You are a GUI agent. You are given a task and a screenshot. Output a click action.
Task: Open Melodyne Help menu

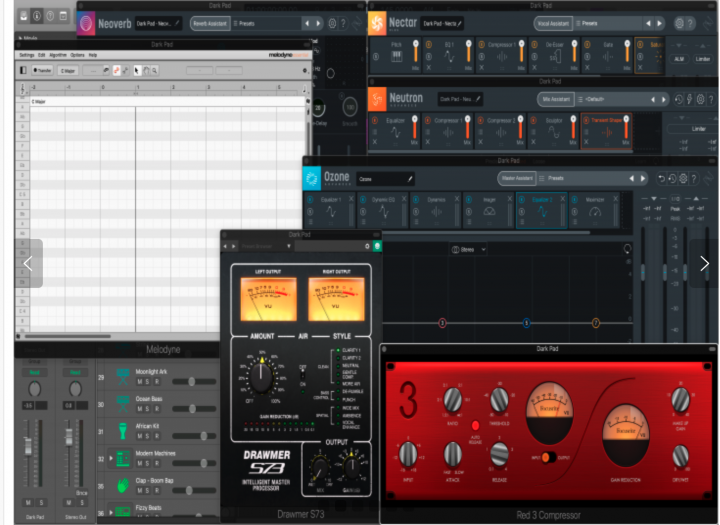93,55
